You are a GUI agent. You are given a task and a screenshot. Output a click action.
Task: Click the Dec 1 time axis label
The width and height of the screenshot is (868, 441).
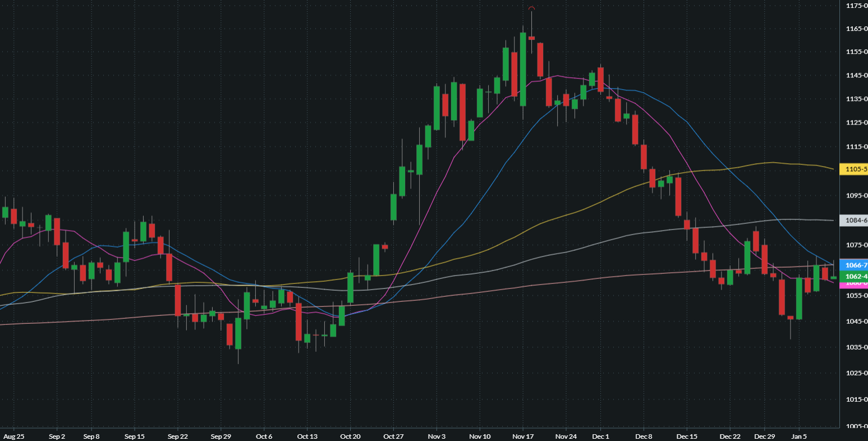click(600, 436)
